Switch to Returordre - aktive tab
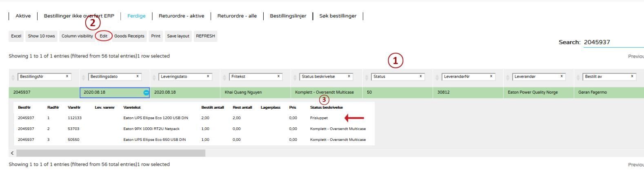The image size is (644, 173). click(x=181, y=16)
